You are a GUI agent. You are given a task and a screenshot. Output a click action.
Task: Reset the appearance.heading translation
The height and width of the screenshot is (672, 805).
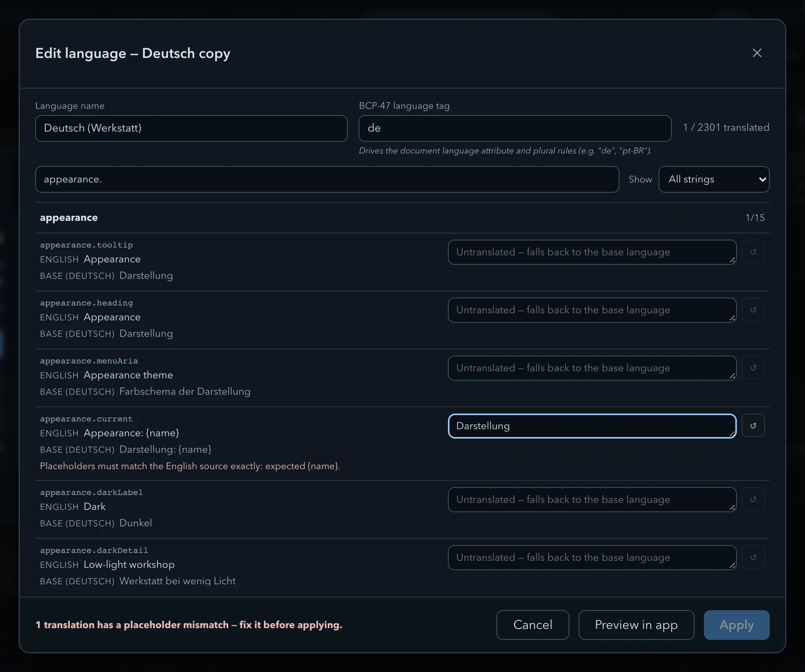(753, 310)
